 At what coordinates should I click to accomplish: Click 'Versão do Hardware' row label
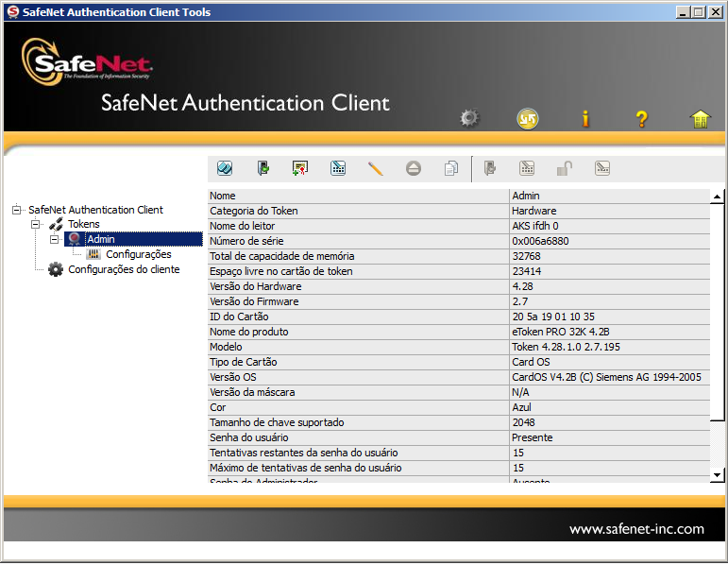tap(255, 286)
